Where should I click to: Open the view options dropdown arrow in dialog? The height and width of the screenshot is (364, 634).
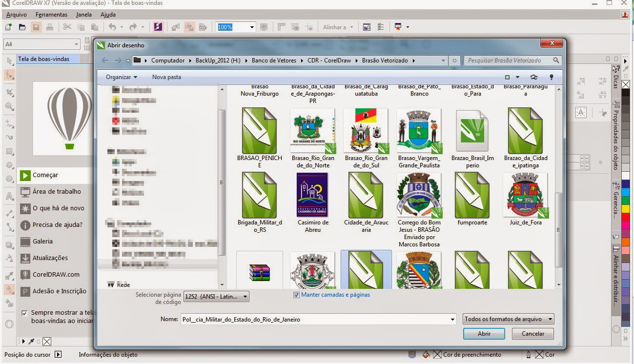click(518, 77)
